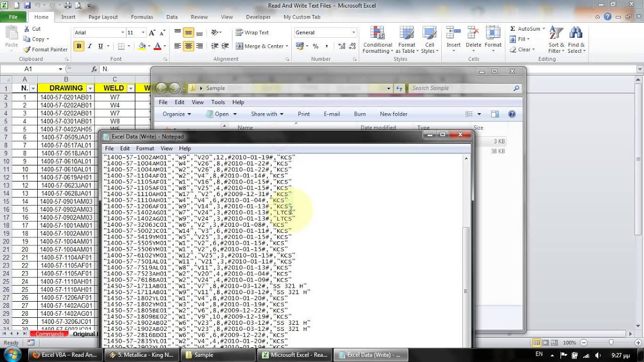The image size is (644, 362).
Task: Open the File tab in Excel
Action: coord(13,17)
